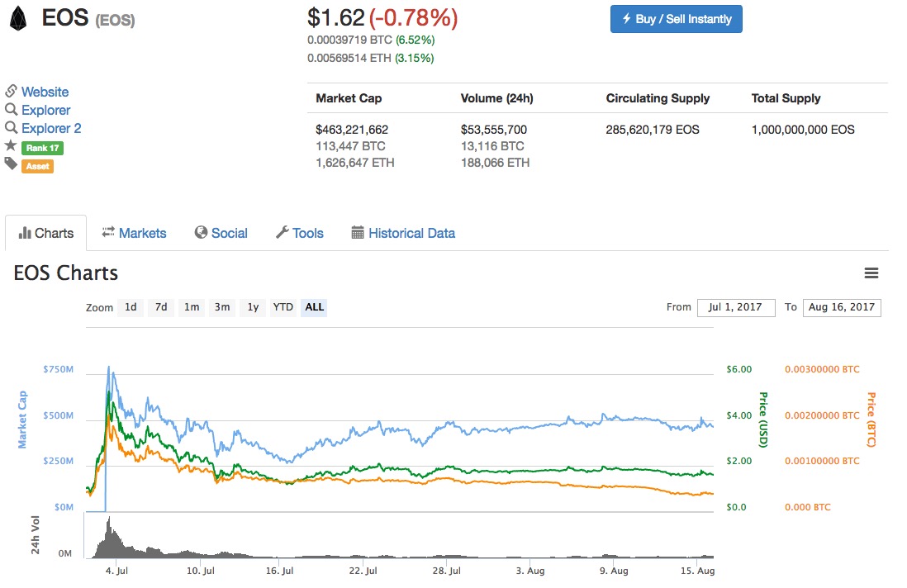This screenshot has width=907, height=588.
Task: Click the EOS coin logo icon
Action: tap(19, 20)
